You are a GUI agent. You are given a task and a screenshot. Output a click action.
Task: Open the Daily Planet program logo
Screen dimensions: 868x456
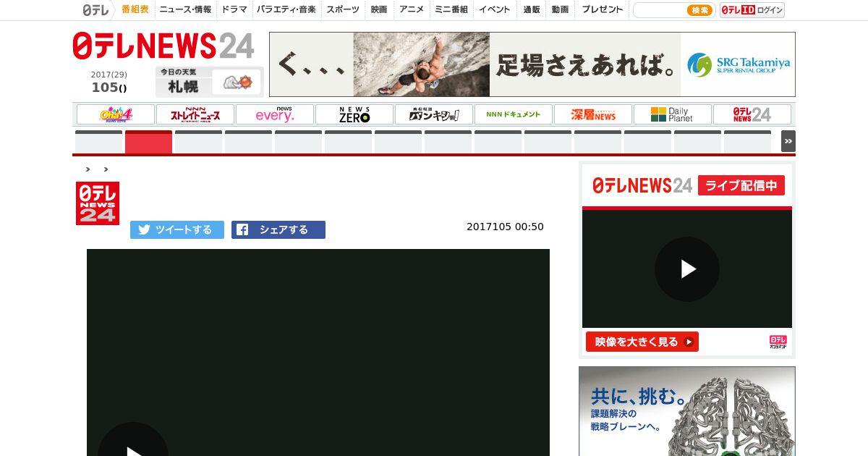673,114
